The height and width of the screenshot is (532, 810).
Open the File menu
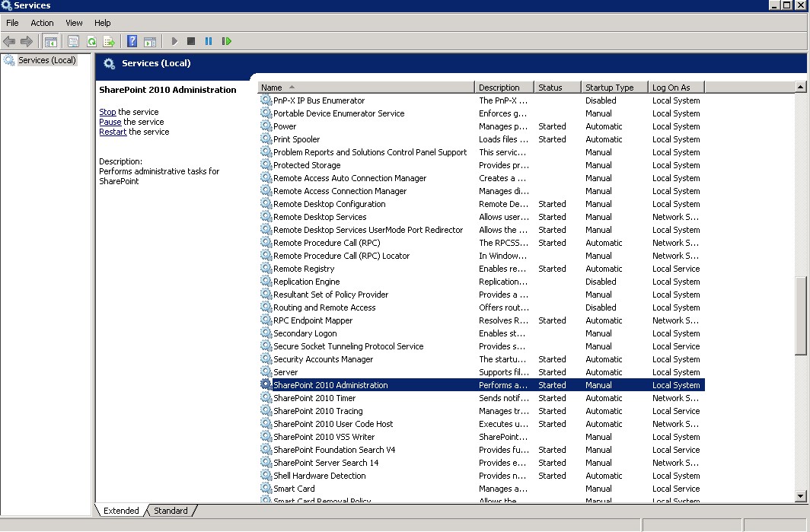coord(12,23)
